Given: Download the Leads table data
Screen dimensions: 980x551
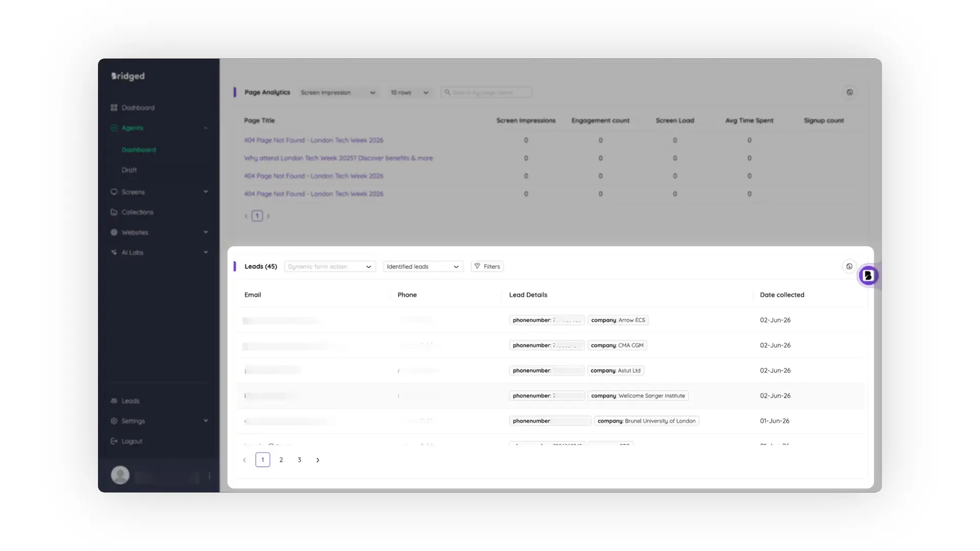Looking at the screenshot, I should pyautogui.click(x=849, y=266).
